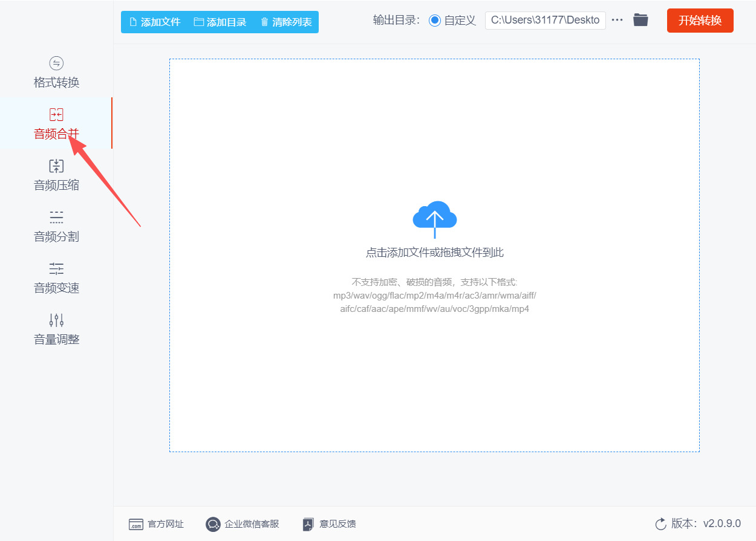
Task: Click the version v2.0.9.0 text
Action: (x=722, y=523)
